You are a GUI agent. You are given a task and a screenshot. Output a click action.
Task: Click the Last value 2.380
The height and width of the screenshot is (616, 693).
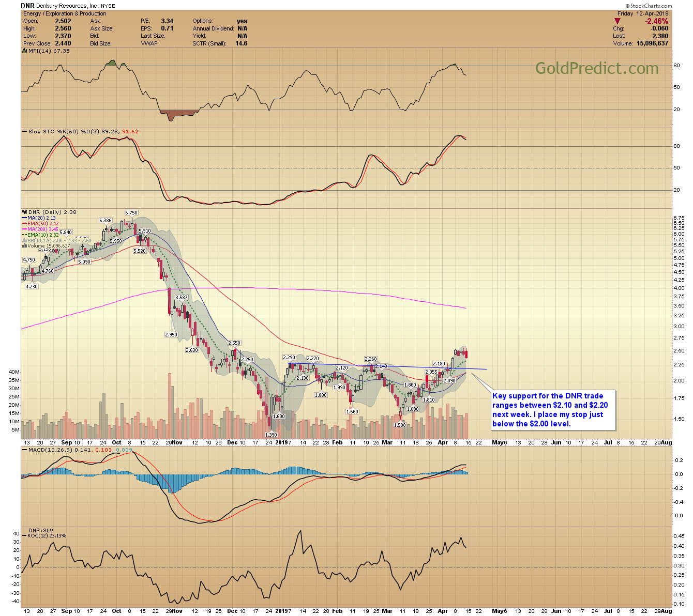point(660,36)
